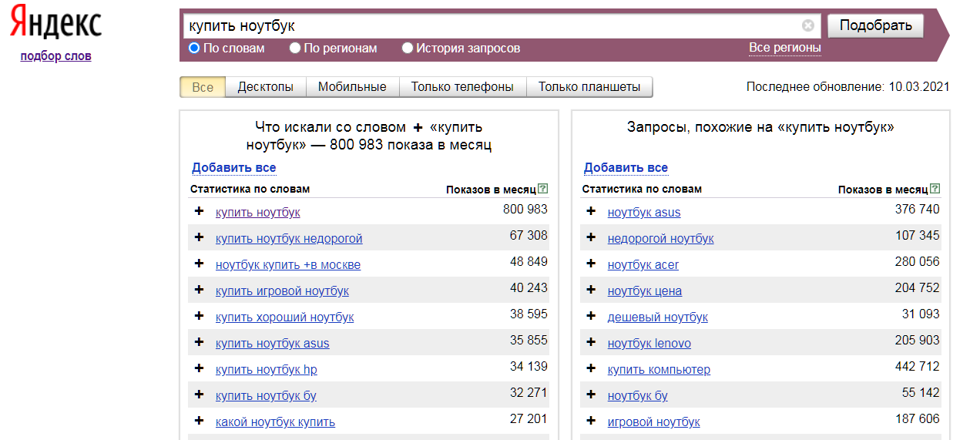
Task: Open 'купить ноутбук недорогой' query link
Action: 289,238
